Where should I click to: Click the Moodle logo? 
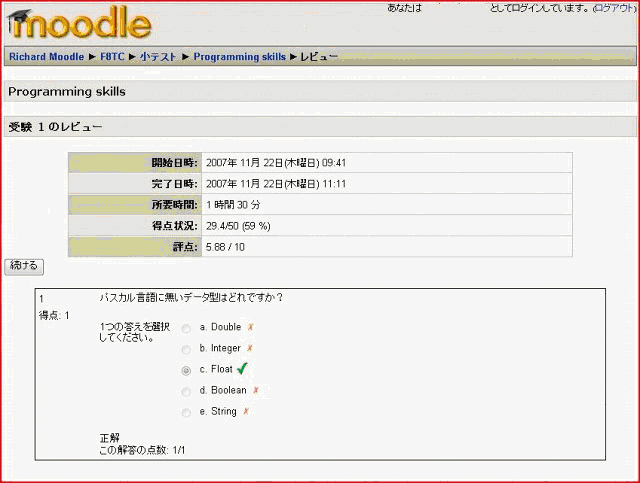pyautogui.click(x=79, y=24)
